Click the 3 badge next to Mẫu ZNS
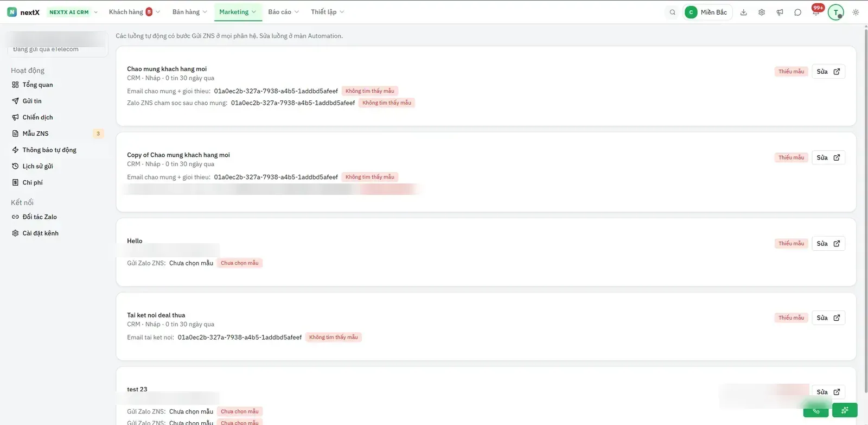The image size is (868, 425). point(98,134)
